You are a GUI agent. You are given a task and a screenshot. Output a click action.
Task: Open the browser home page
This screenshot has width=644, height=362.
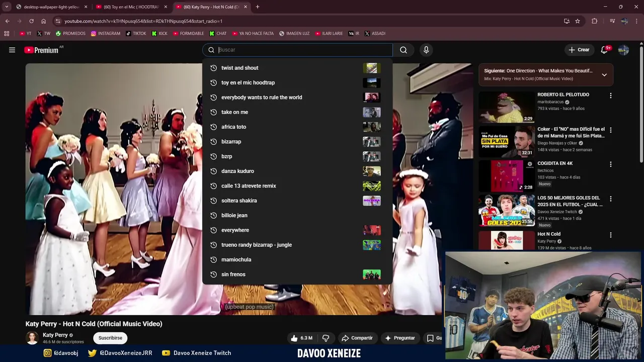[43, 21]
